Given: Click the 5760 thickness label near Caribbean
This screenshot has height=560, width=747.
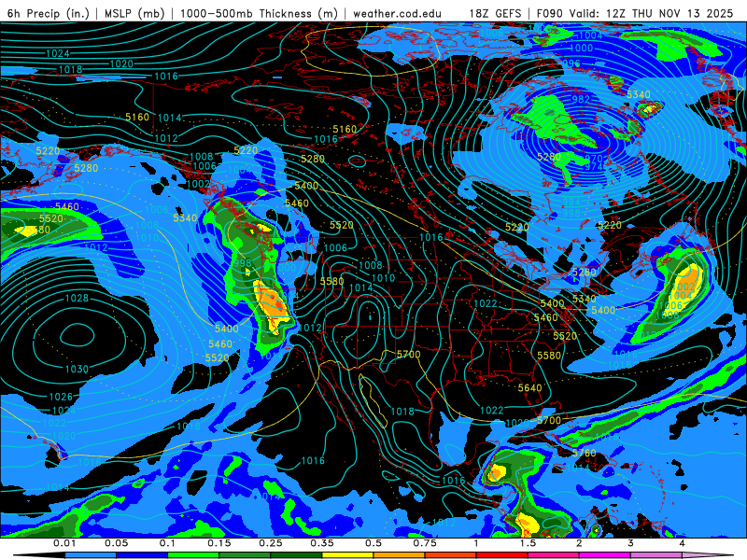Looking at the screenshot, I should pos(585,453).
